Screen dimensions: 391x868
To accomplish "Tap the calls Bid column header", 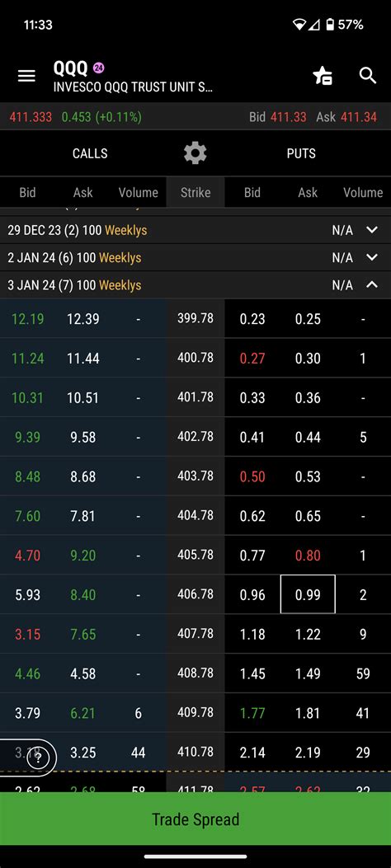I will coord(27,193).
